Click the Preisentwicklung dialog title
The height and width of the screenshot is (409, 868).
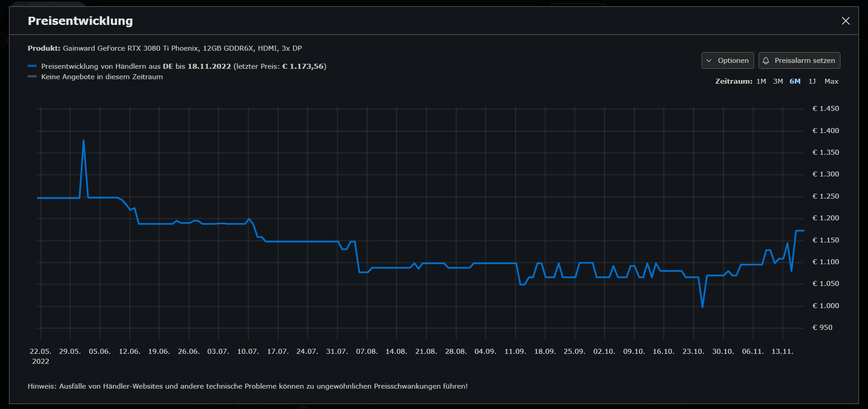point(80,21)
